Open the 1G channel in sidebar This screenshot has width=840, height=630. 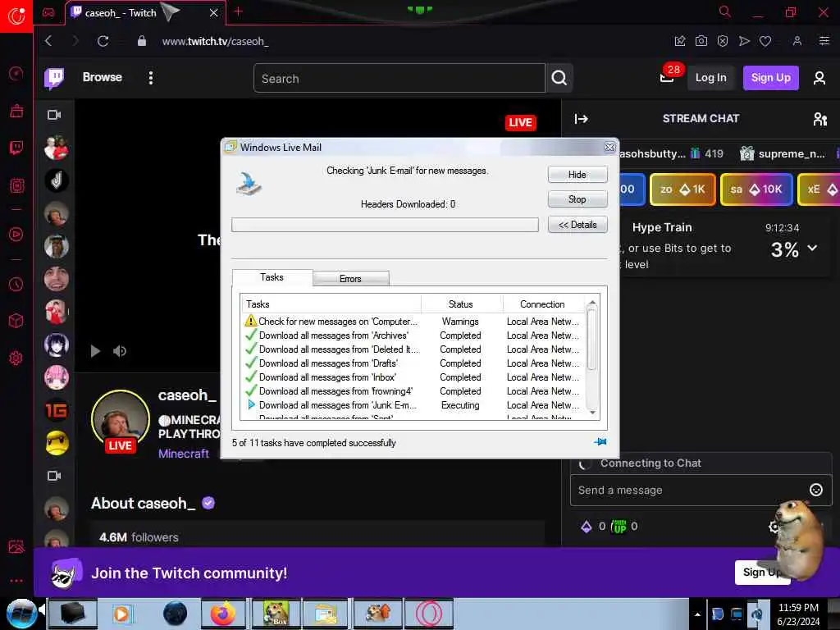[57, 410]
